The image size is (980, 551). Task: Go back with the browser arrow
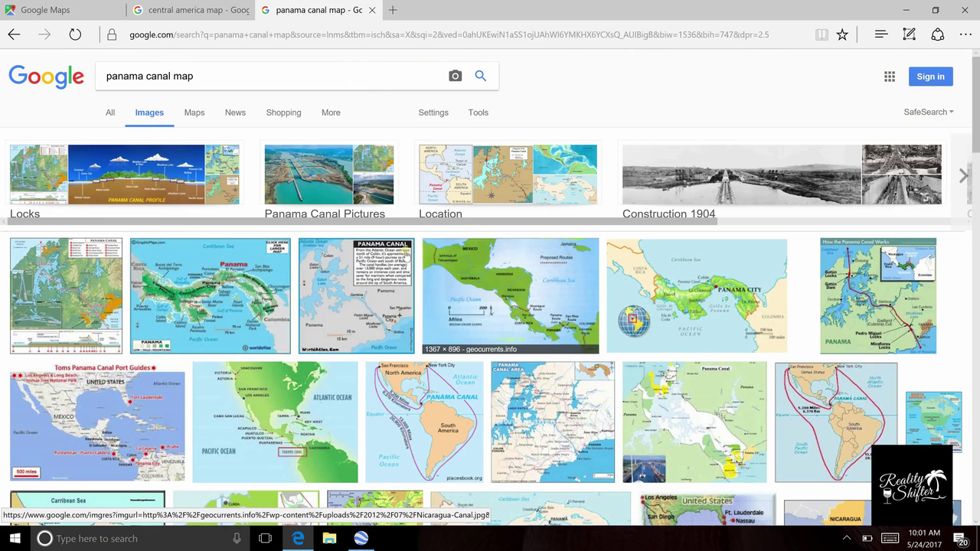pyautogui.click(x=15, y=34)
